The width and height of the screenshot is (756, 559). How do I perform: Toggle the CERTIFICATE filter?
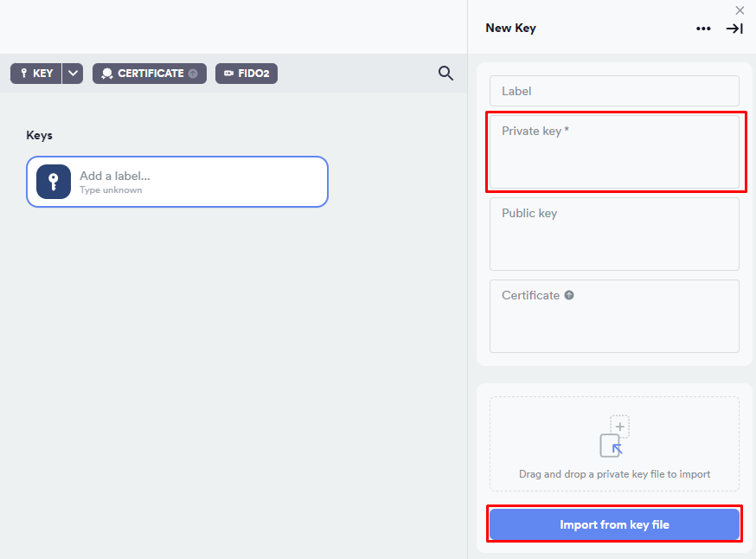149,74
